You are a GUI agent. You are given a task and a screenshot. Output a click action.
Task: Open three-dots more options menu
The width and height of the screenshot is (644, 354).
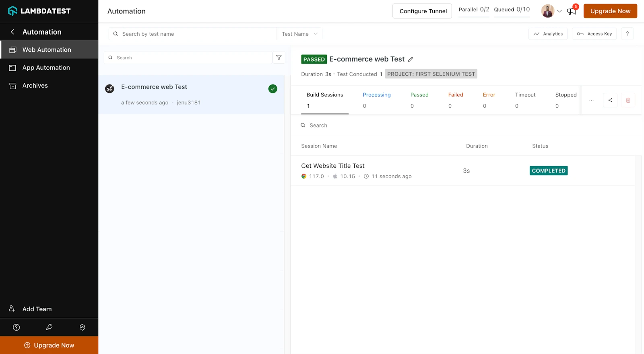pyautogui.click(x=591, y=100)
